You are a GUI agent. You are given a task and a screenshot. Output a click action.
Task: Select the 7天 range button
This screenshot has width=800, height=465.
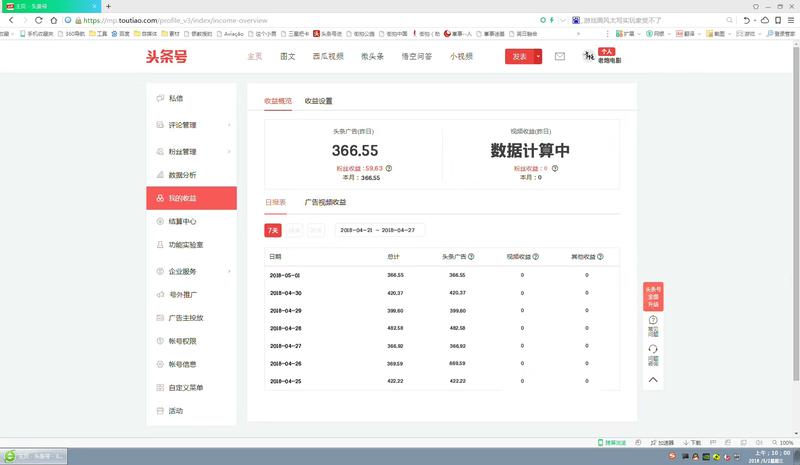(x=273, y=230)
